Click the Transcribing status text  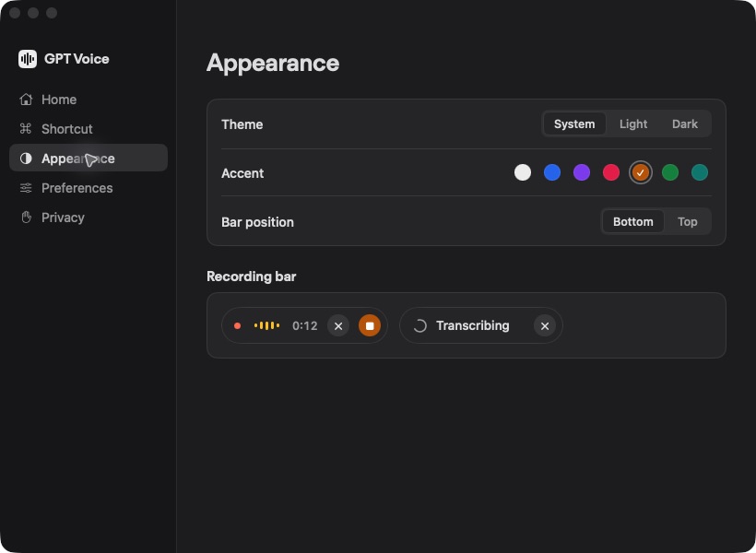tap(472, 326)
